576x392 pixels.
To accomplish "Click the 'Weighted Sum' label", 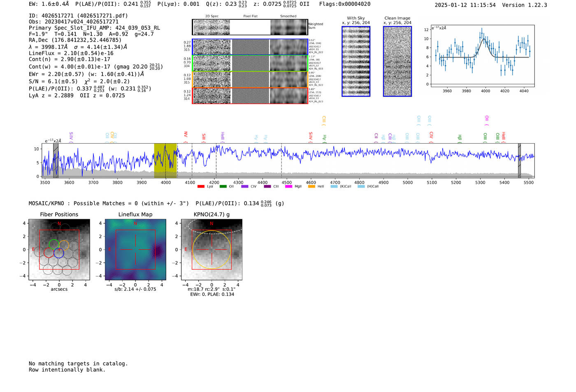I will pyautogui.click(x=316, y=26).
